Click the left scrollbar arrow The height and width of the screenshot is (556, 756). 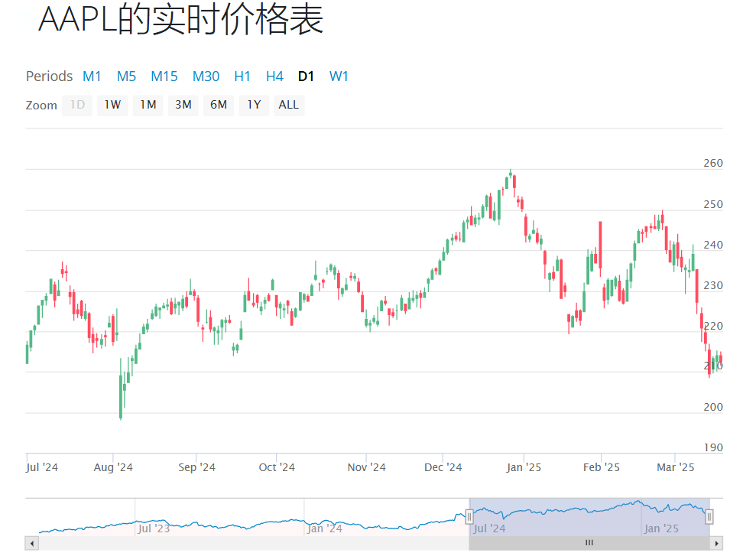32,544
